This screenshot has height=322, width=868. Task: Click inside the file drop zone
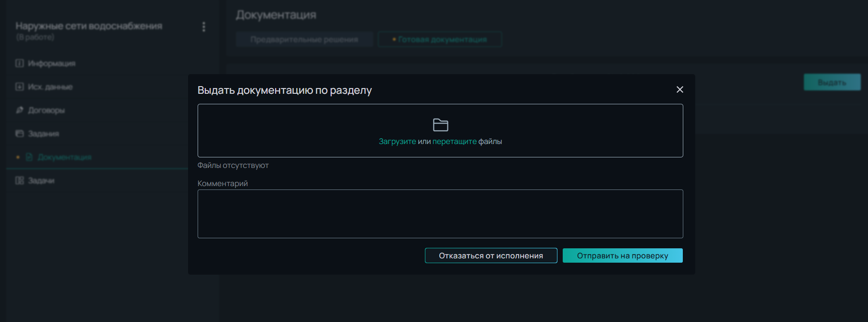coord(440,131)
